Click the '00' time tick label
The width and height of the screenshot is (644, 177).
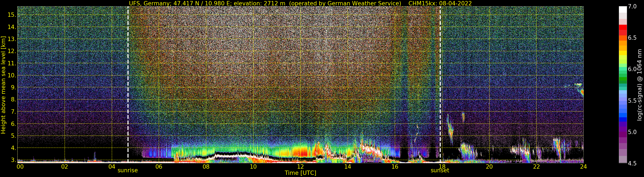pos(20,166)
